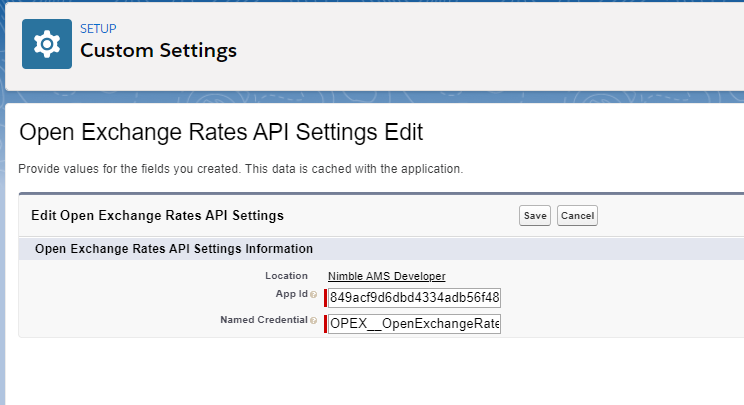Open the Nimble AMS Developer link
This screenshot has width=744, height=405.
click(x=386, y=276)
